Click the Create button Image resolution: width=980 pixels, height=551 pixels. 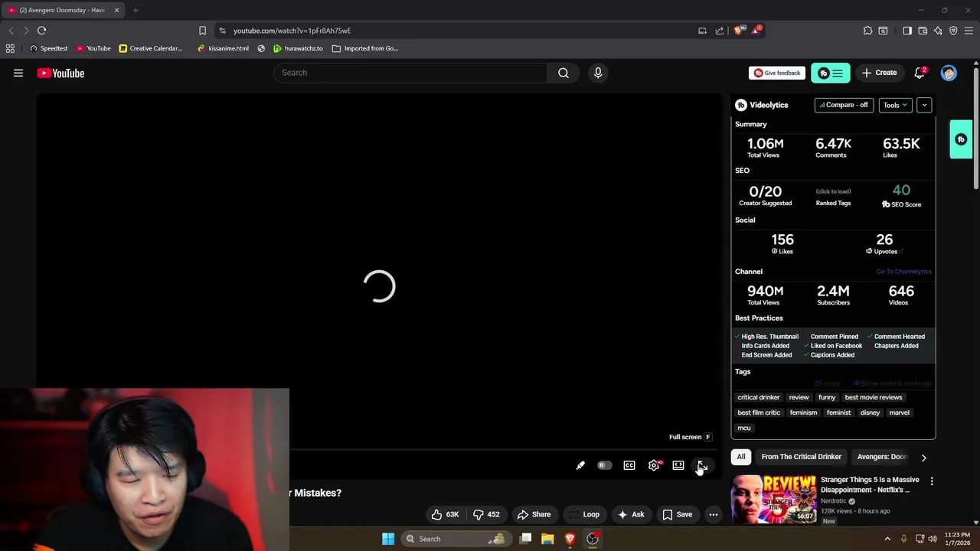point(879,73)
